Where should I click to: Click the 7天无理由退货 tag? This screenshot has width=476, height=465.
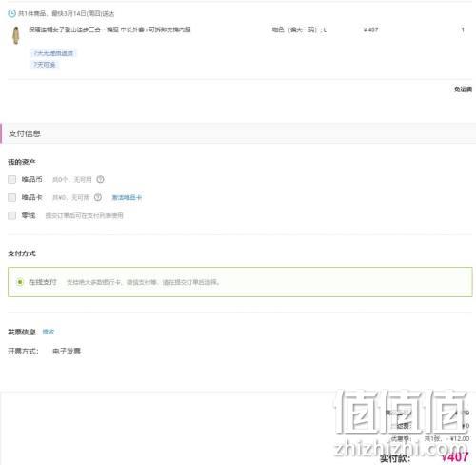click(53, 53)
